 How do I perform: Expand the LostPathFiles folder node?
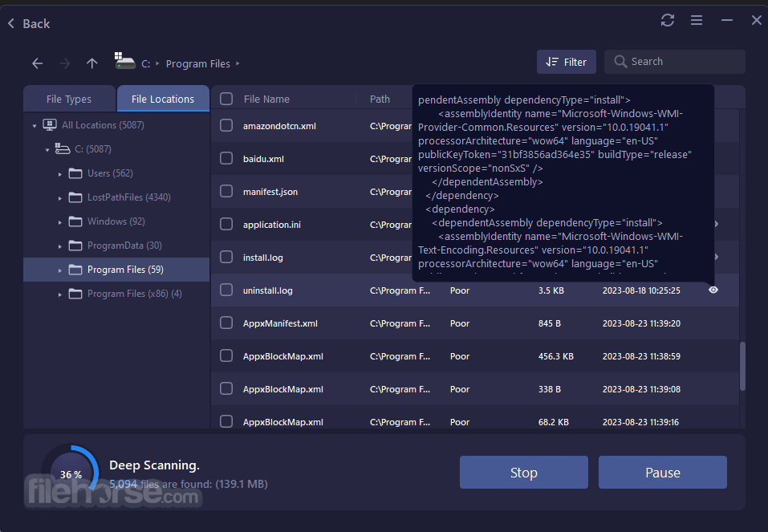pyautogui.click(x=59, y=198)
